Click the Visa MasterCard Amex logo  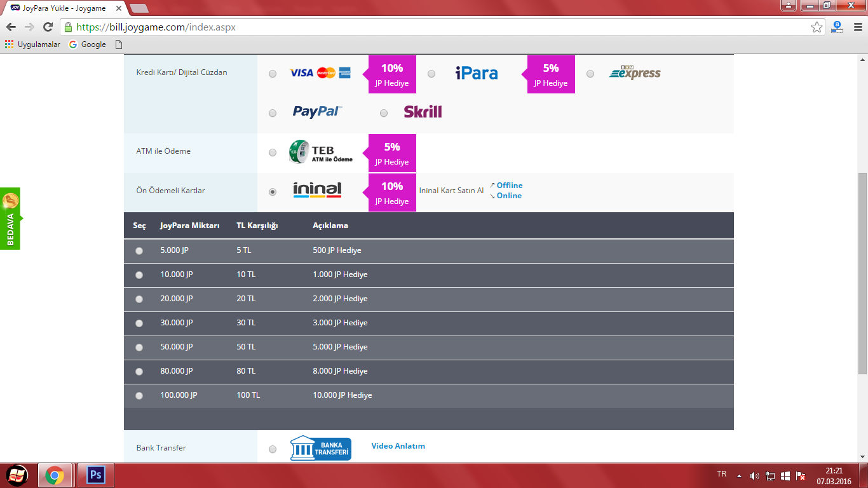click(x=320, y=73)
